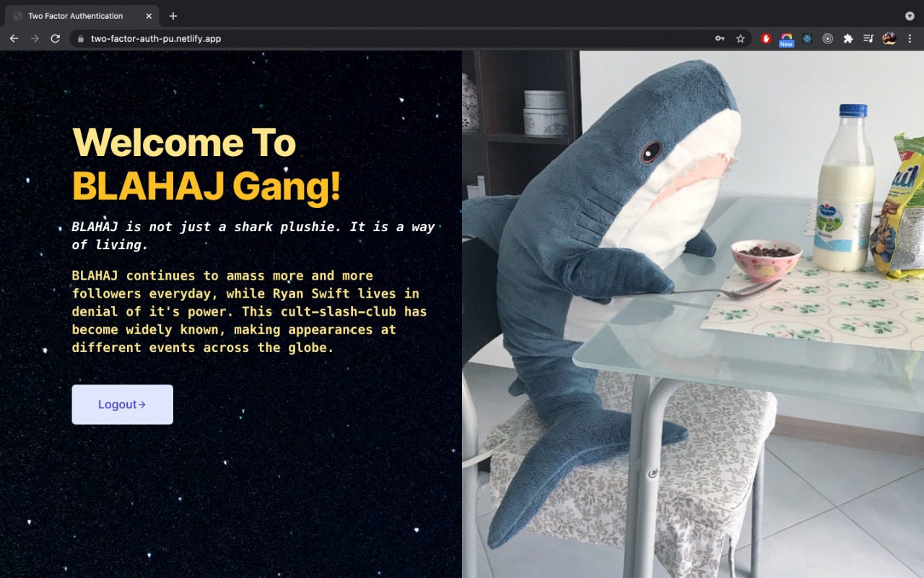Click the paragraph mentioning Ryan Swift
Viewport: 924px width, 578px height.
click(250, 311)
